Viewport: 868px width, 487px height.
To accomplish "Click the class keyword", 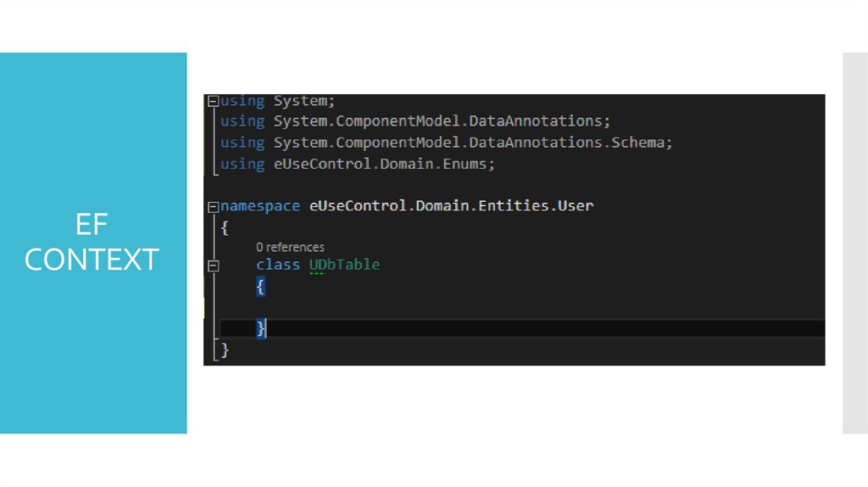I will coord(278,265).
